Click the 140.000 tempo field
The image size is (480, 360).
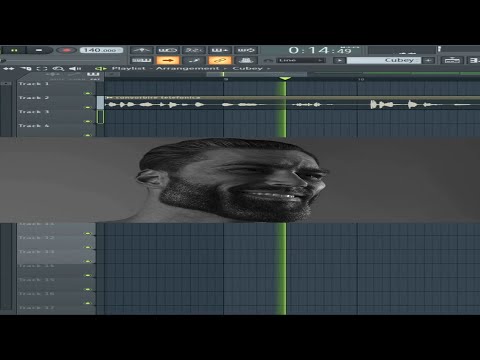click(101, 50)
